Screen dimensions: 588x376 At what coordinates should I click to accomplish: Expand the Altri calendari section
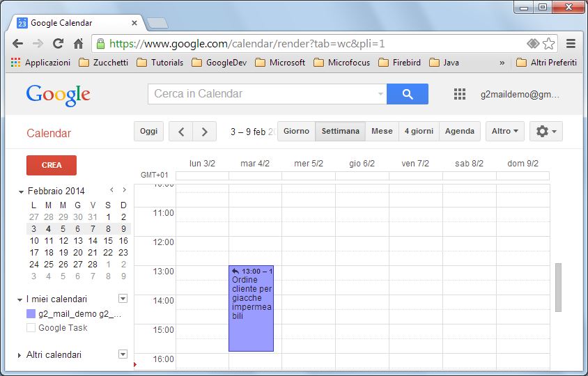point(20,355)
